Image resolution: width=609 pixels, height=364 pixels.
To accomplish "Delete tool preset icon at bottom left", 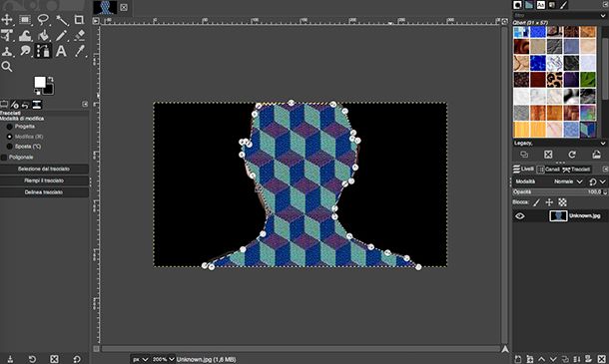I will [x=54, y=359].
